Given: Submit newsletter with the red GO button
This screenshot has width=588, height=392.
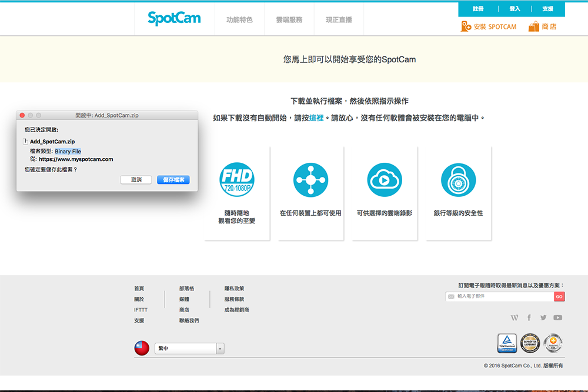Looking at the screenshot, I should (x=559, y=297).
